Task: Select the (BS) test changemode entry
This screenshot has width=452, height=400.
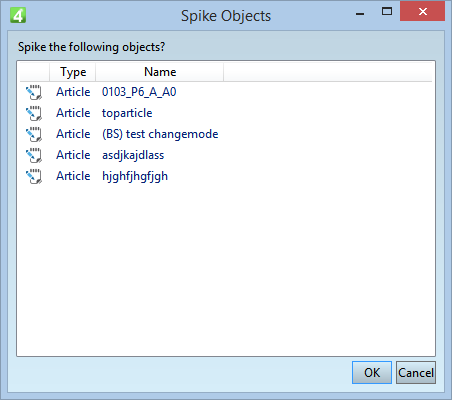Action: (x=160, y=134)
